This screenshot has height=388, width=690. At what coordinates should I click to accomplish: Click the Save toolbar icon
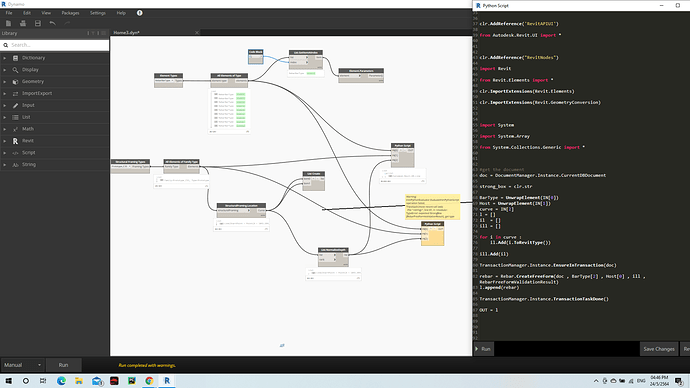(x=38, y=23)
